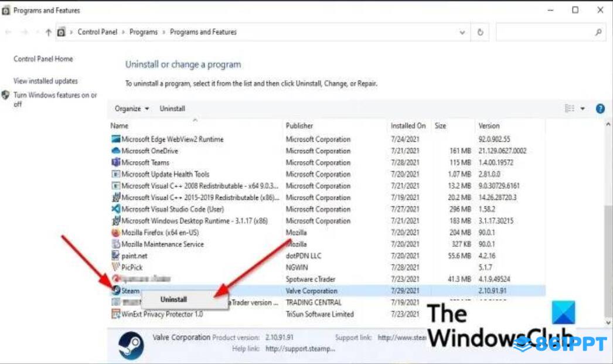Click the paint.net icon
This screenshot has width=613, height=364.
115,256
